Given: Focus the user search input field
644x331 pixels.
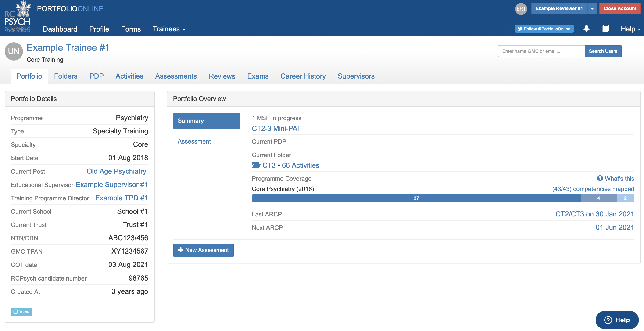Looking at the screenshot, I should [x=541, y=51].
